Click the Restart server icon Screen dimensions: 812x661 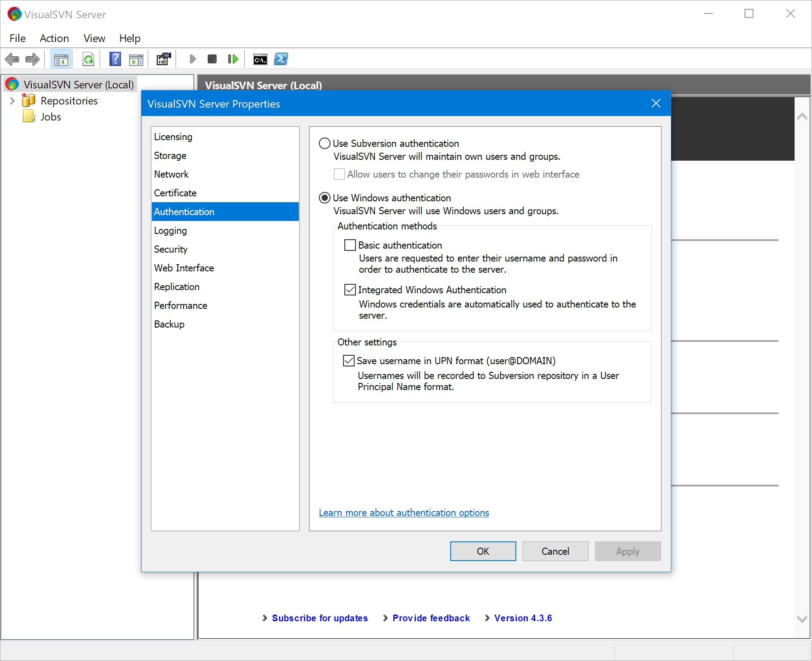(233, 59)
